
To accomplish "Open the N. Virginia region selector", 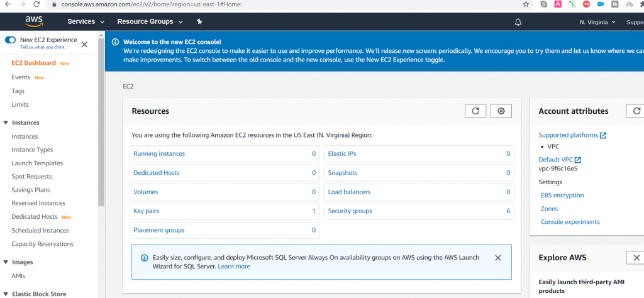I will (597, 22).
